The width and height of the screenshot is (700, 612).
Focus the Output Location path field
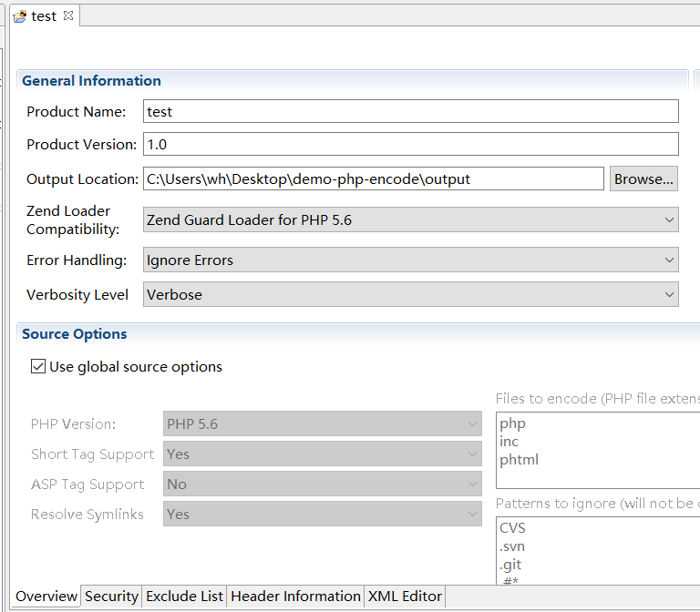(x=374, y=178)
